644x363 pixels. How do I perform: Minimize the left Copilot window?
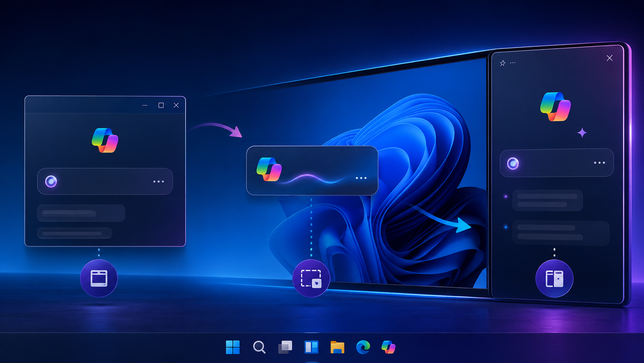pos(145,105)
